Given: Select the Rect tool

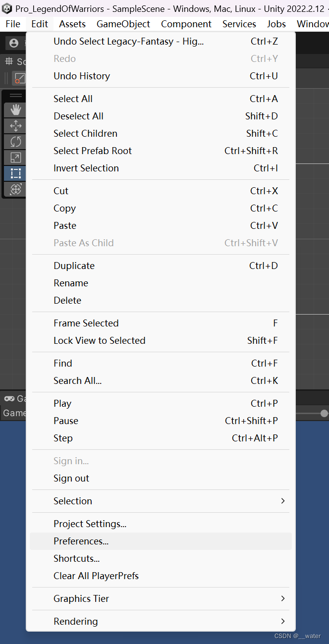Looking at the screenshot, I should [16, 173].
